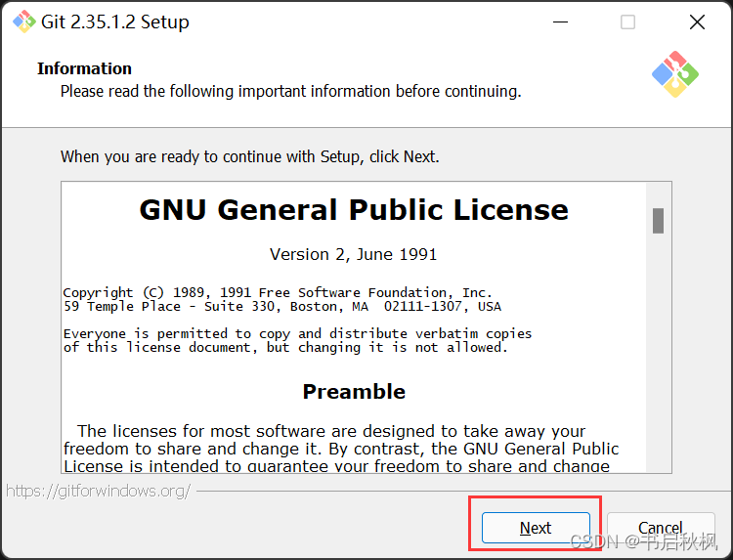Click the large Git logo in header
Screen dimensions: 733x560
tap(675, 74)
